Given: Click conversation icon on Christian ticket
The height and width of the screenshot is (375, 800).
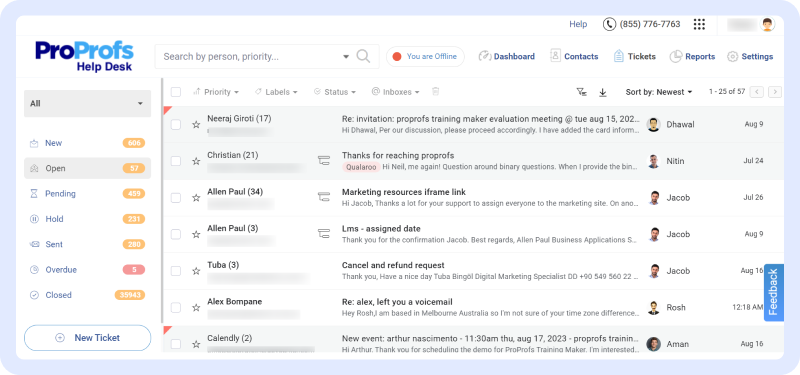Looking at the screenshot, I should pos(323,161).
